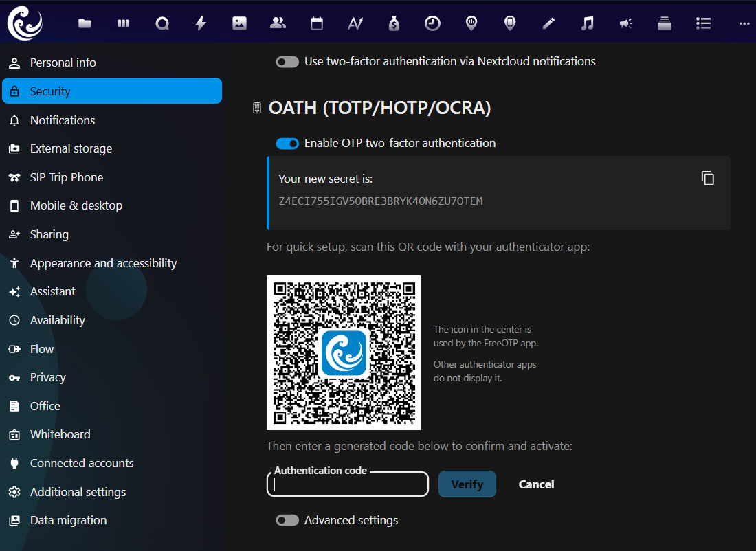Copy the new OTP secret
This screenshot has width=756, height=551.
(x=707, y=179)
